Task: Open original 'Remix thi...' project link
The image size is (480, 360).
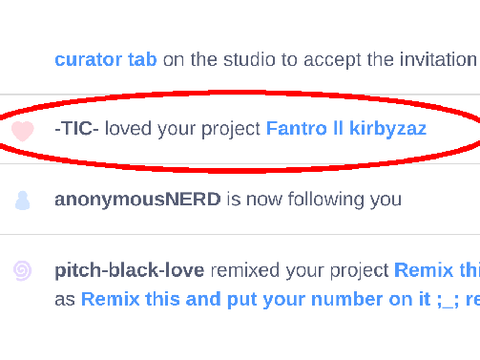Action: click(x=437, y=270)
